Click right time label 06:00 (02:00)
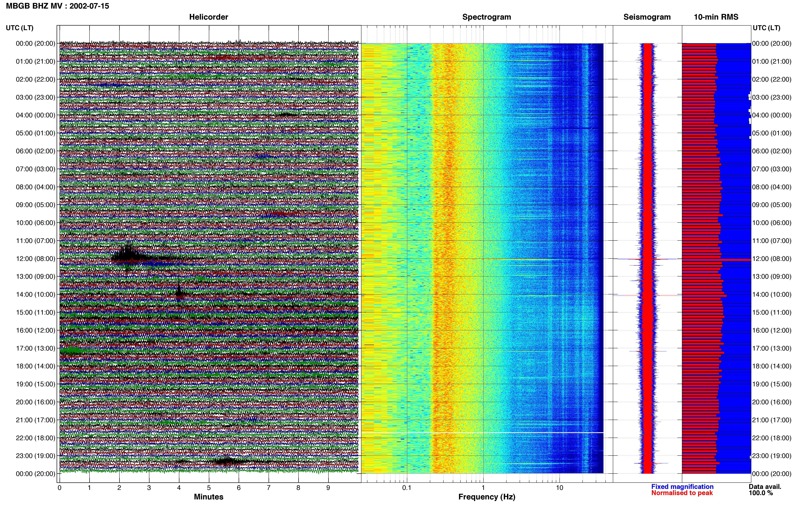 click(772, 151)
